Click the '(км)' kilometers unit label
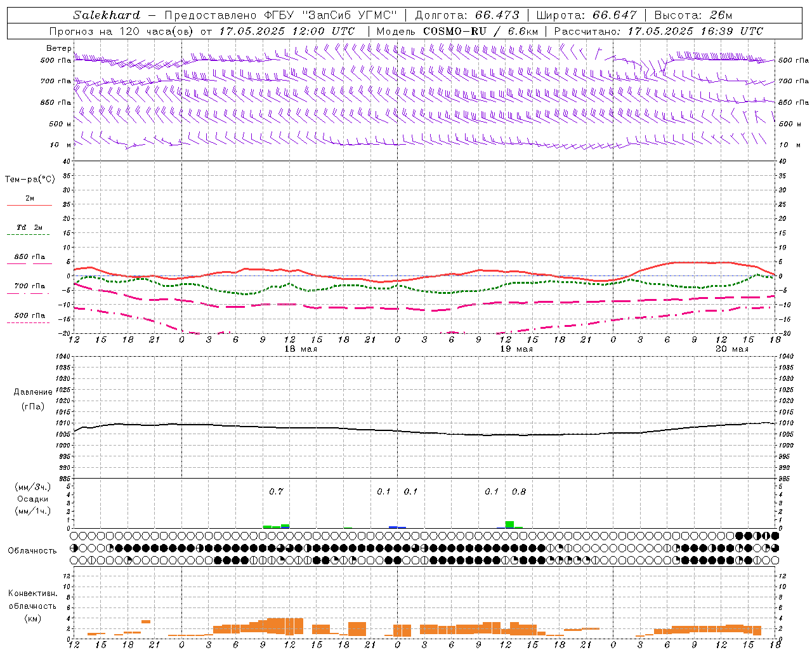The image size is (812, 650). [x=32, y=618]
